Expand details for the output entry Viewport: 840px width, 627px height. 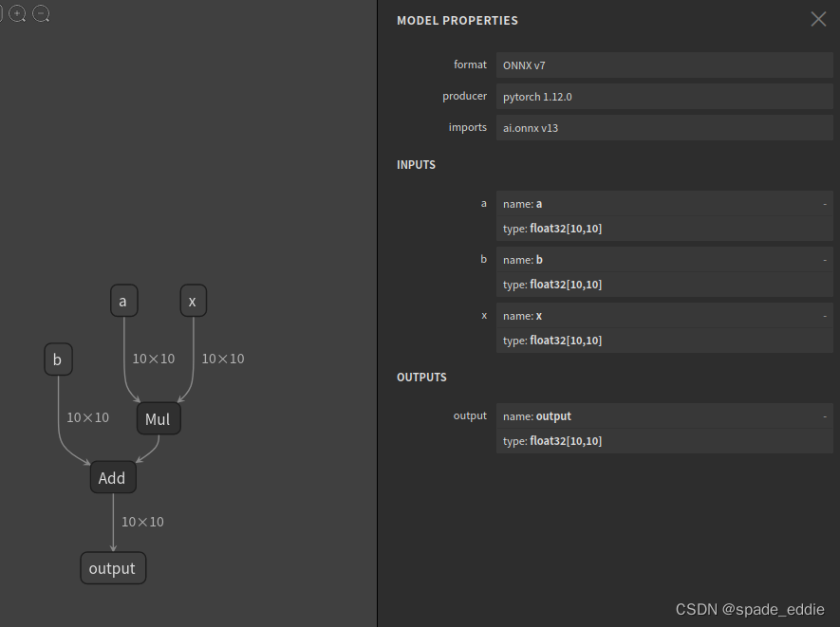click(x=825, y=416)
